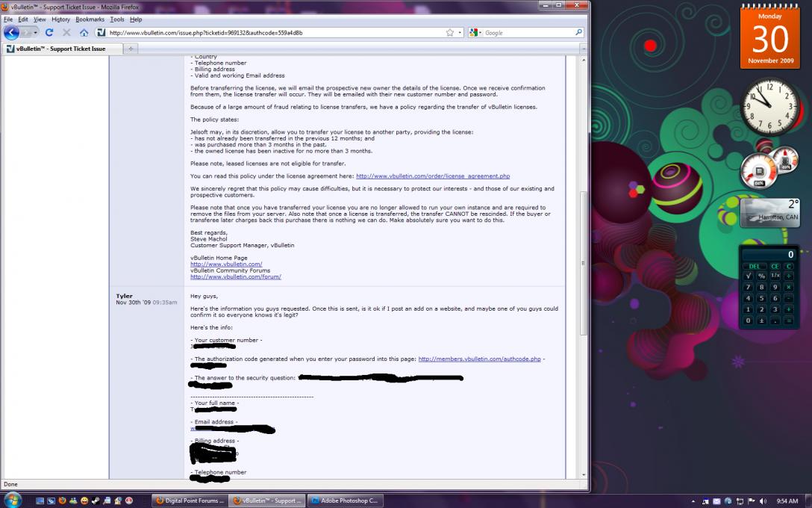Click the weather gadget for Hamilton, CAN
The width and height of the screenshot is (812, 508).
pos(770,212)
